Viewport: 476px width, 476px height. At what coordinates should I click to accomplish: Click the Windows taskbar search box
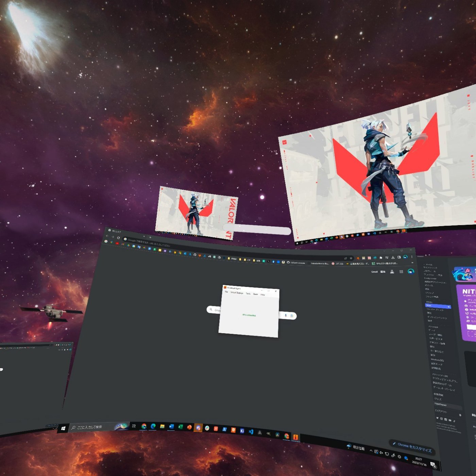tap(99, 427)
